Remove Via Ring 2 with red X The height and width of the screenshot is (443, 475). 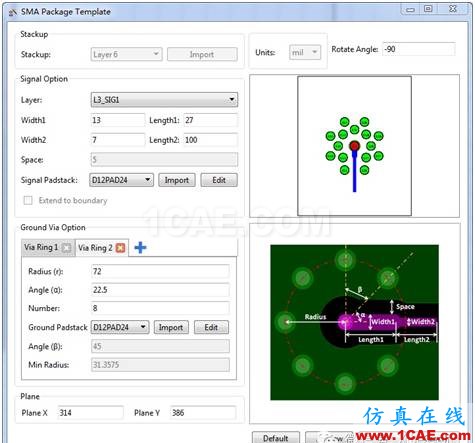point(120,248)
